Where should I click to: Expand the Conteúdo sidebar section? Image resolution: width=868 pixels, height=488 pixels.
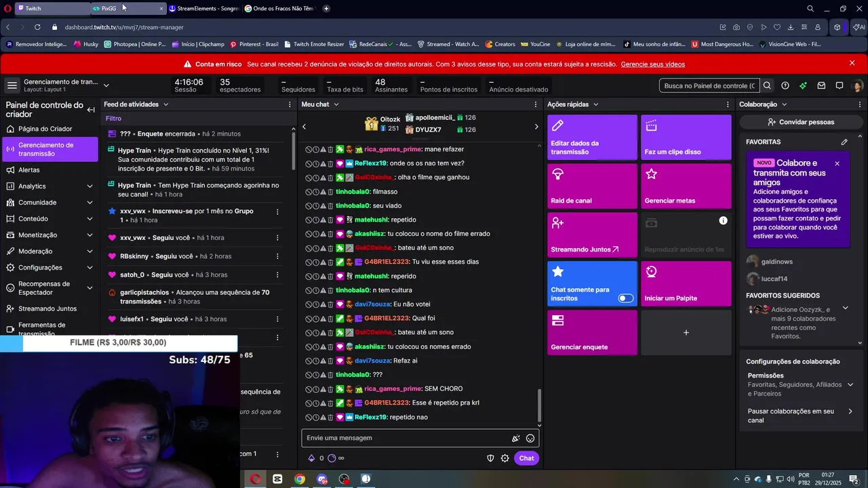click(90, 219)
